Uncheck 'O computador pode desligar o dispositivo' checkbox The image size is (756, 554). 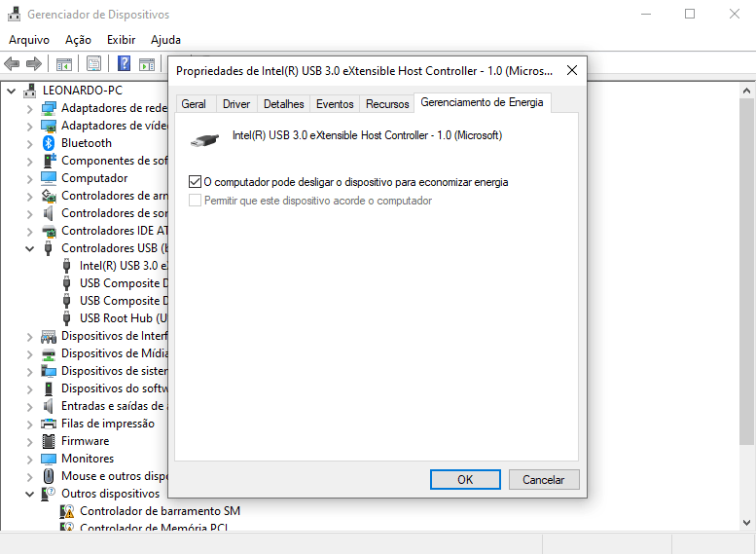195,182
